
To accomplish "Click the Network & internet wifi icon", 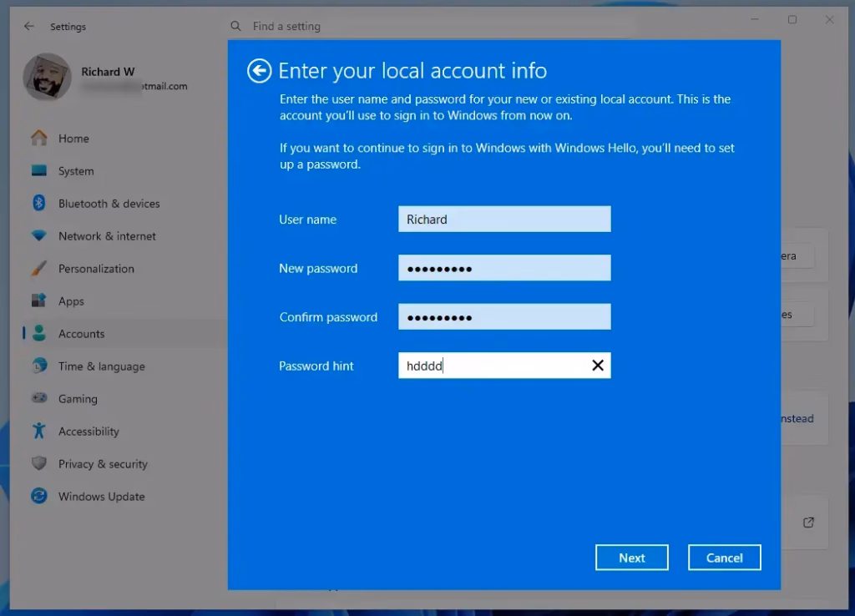I will click(x=38, y=236).
